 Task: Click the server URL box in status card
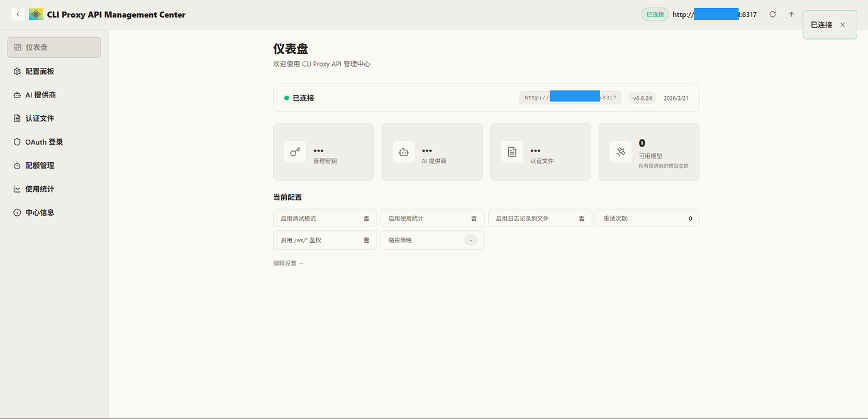tap(570, 98)
